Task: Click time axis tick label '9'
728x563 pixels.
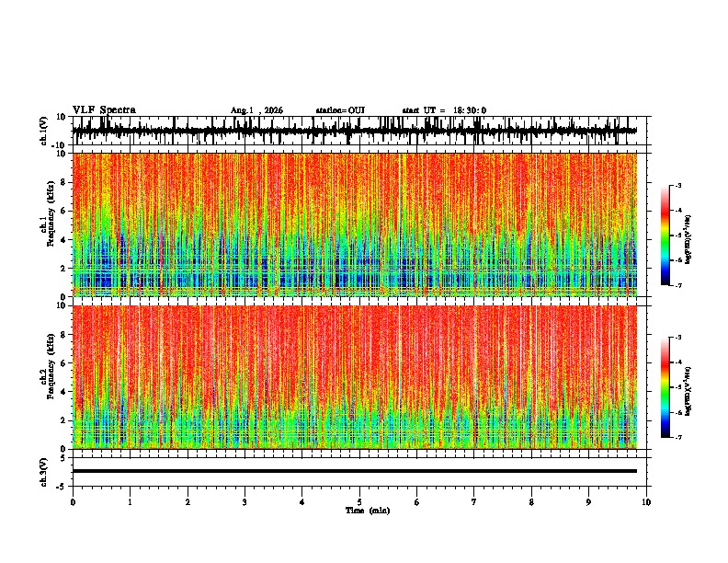Action: click(588, 502)
